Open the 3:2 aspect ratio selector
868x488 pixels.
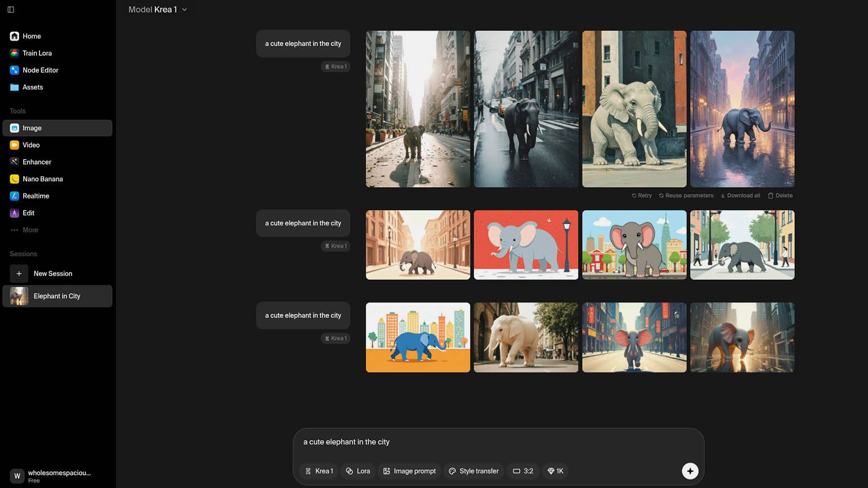(x=523, y=471)
